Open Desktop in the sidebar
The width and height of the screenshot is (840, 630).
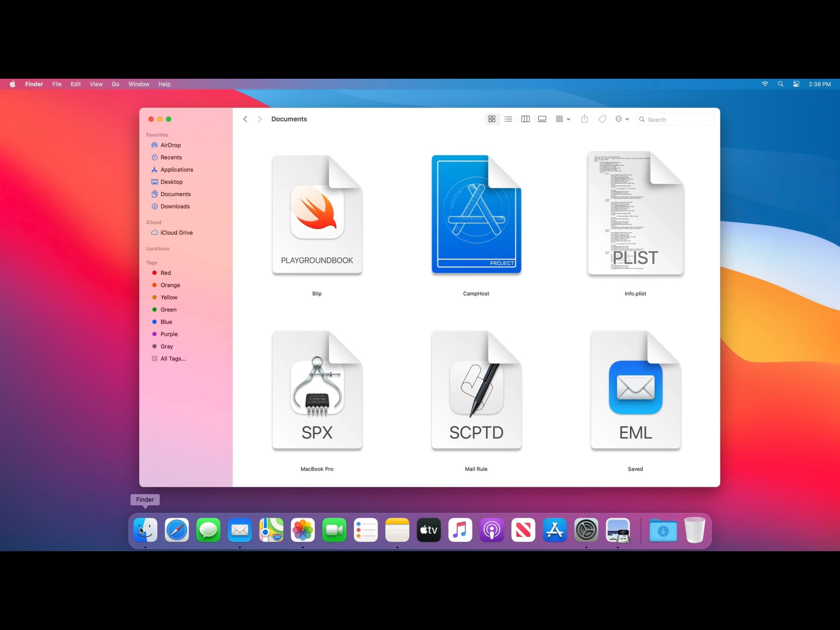point(167,182)
